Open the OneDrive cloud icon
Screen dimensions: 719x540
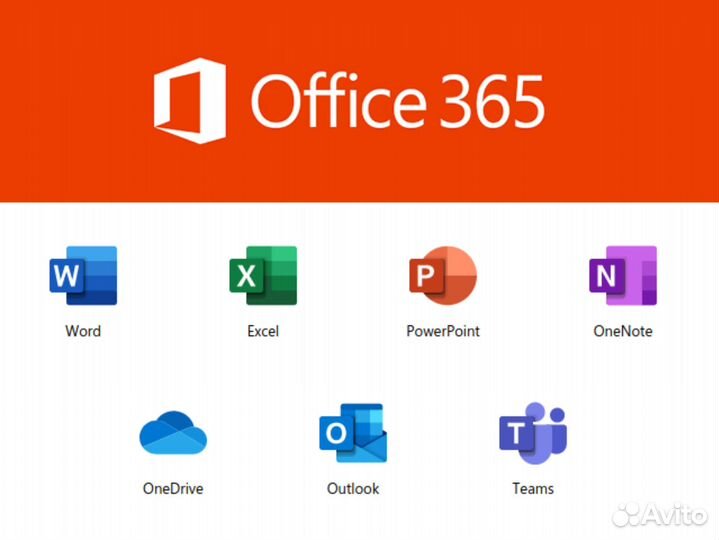[x=173, y=433]
